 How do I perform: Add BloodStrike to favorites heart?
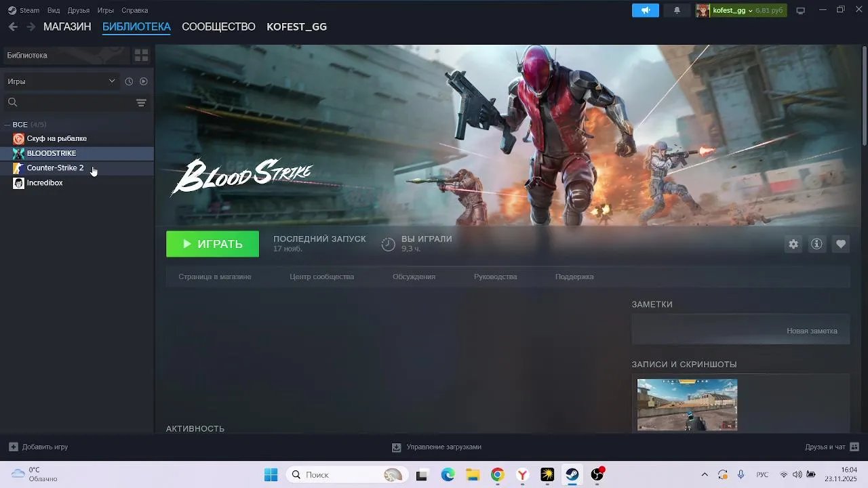(x=841, y=244)
